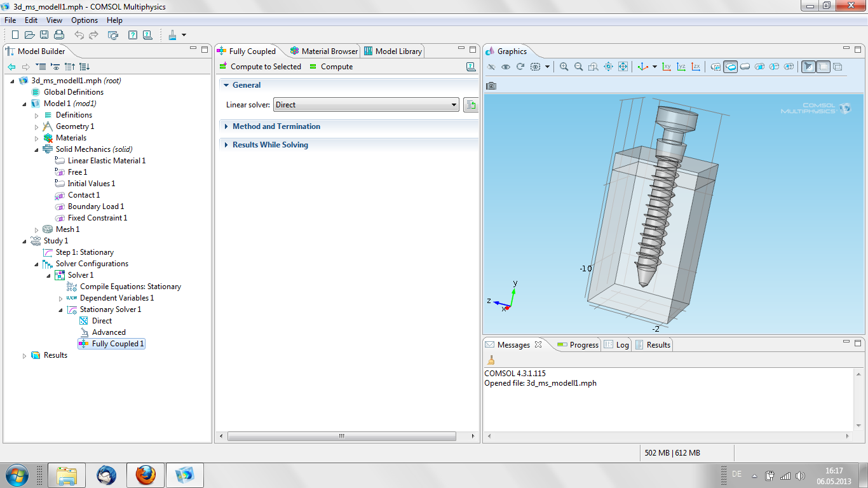Image resolution: width=868 pixels, height=488 pixels.
Task: Click Zoom Extents in Graphics toolbar
Action: click(623, 67)
